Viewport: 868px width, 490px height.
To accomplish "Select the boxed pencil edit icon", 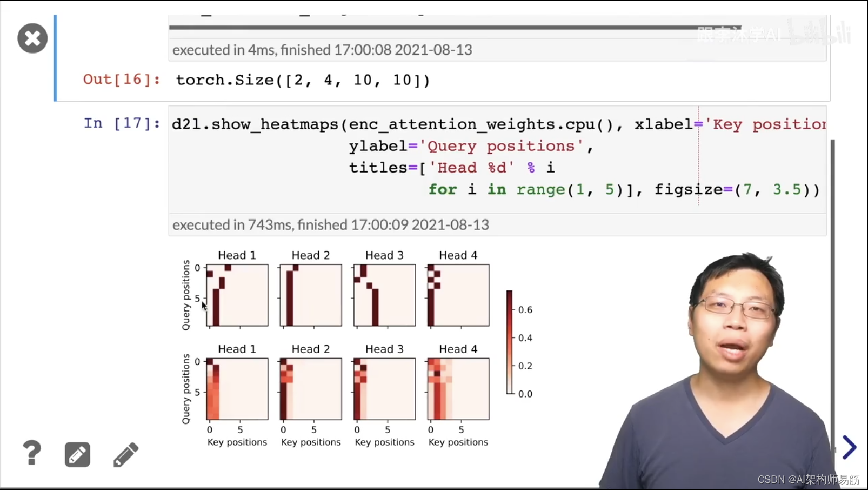I will (77, 454).
